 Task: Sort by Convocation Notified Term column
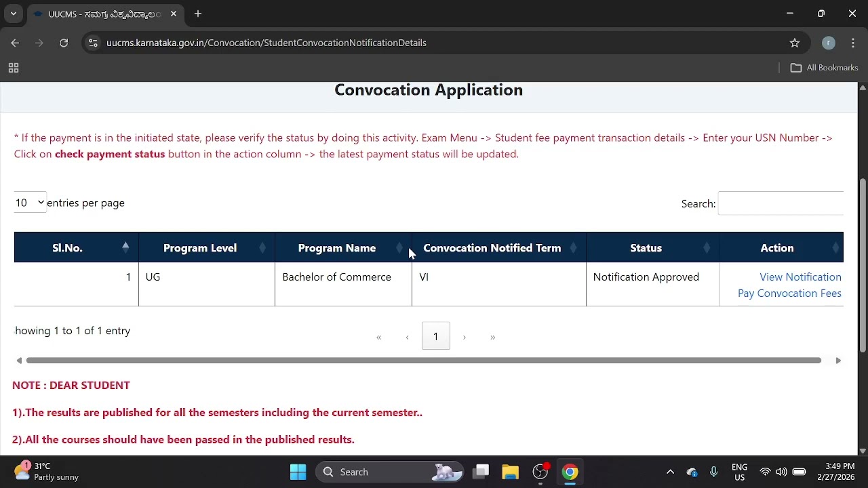pyautogui.click(x=499, y=248)
